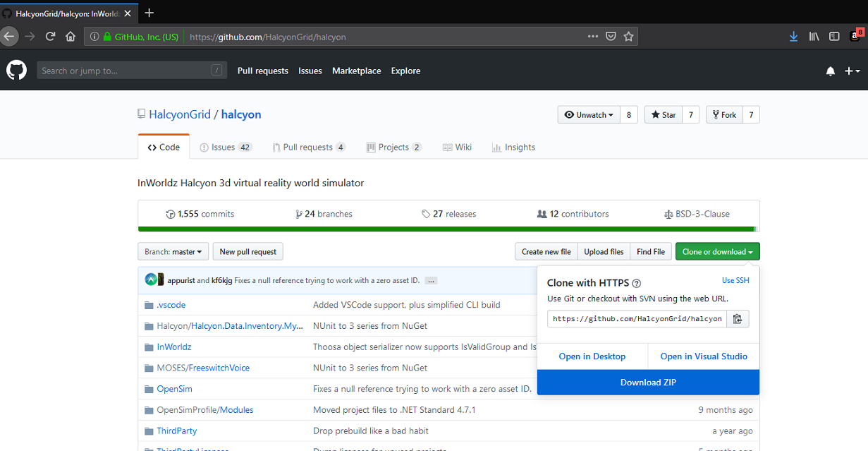The height and width of the screenshot is (451, 868).
Task: Open the OpenSimProfile/Modules folder
Action: (205, 410)
